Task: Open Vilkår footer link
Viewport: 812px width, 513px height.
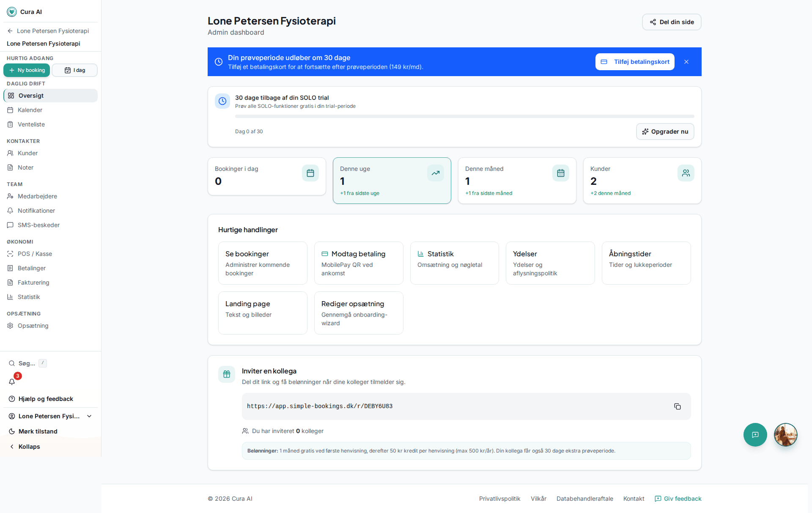Action: (538, 499)
